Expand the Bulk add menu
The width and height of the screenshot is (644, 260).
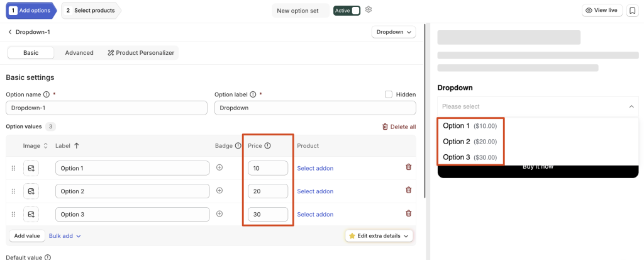tap(65, 236)
